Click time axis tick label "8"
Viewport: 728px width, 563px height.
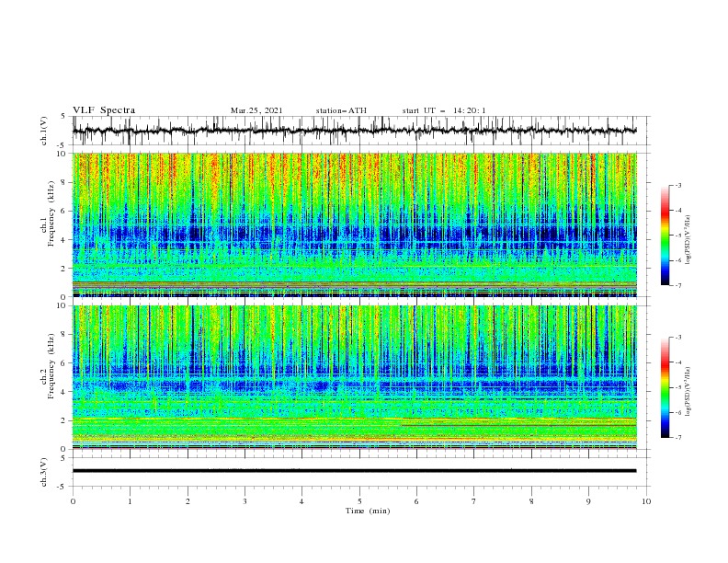click(x=531, y=501)
